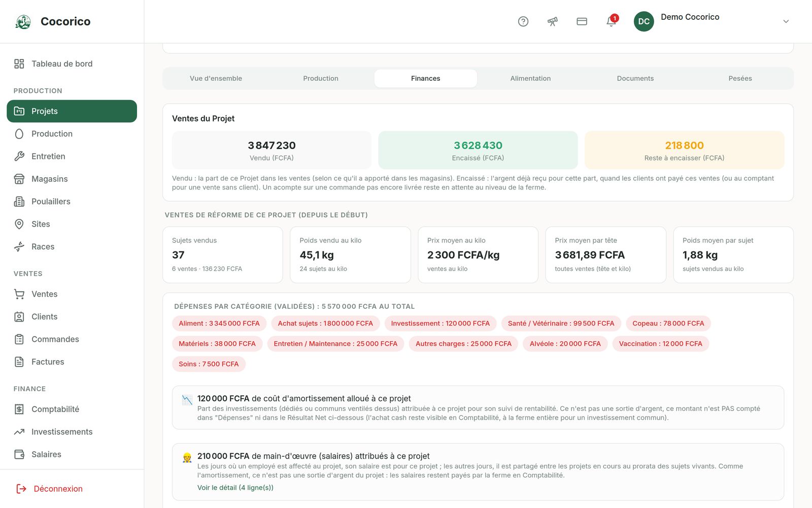Viewport: 812px width, 508px height.
Task: Click Entretien / Maintenance : 25 000 FCFA chip
Action: (x=335, y=343)
